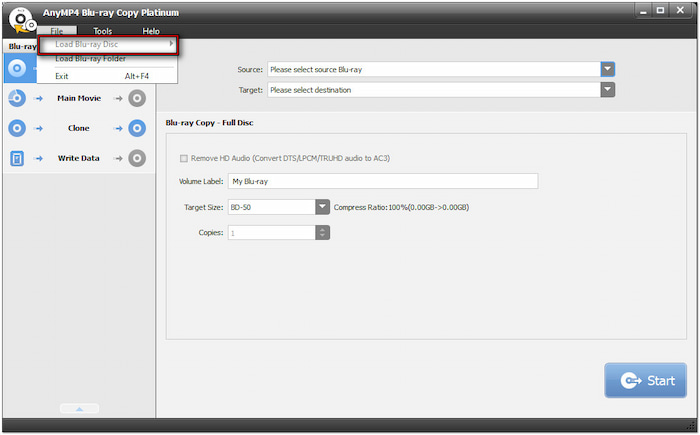Click the Write Data target disc icon
This screenshot has width=700, height=435.
pyautogui.click(x=137, y=158)
